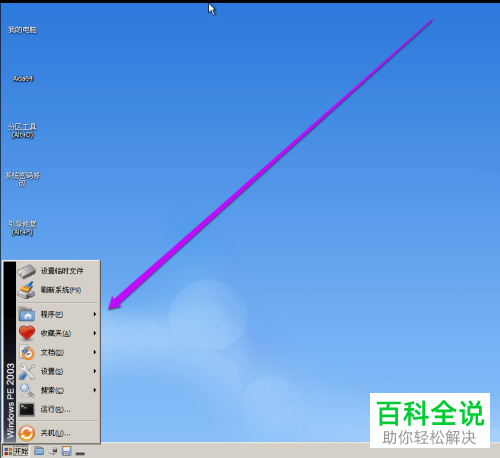500x458 pixels.
Task: Select the 系统密码修改 desktop shortcut
Action: 22,179
